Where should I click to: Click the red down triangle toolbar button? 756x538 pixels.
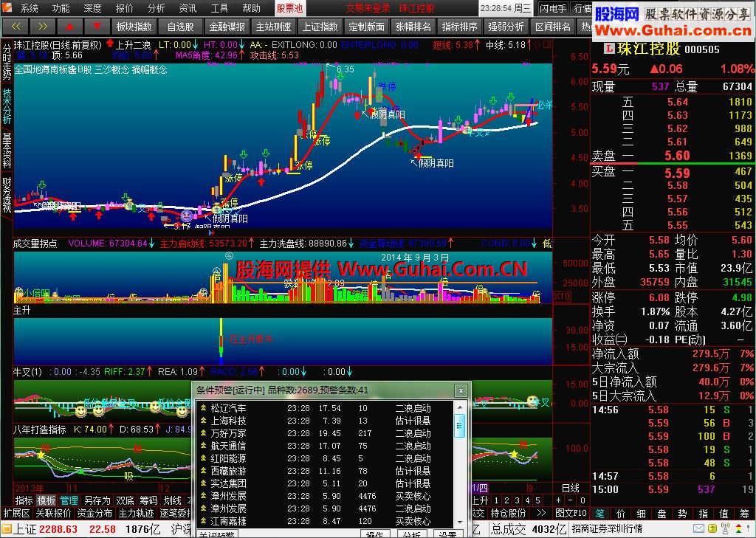97,27
